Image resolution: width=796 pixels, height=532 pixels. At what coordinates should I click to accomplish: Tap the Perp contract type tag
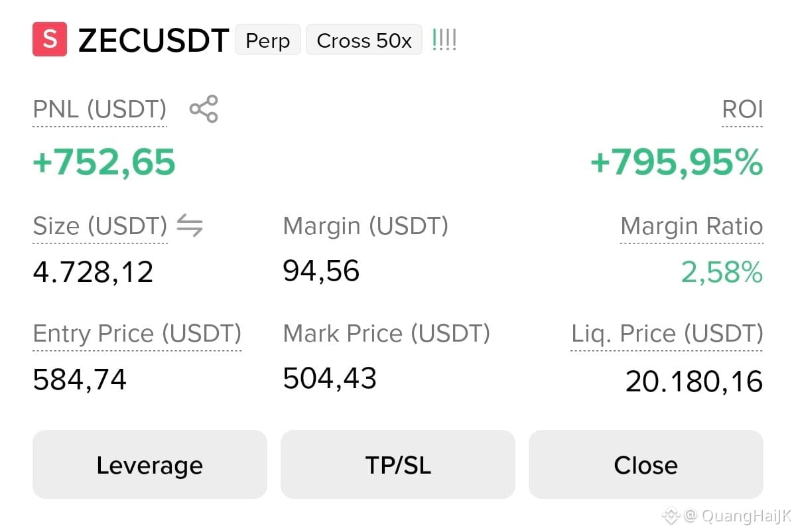tap(268, 40)
